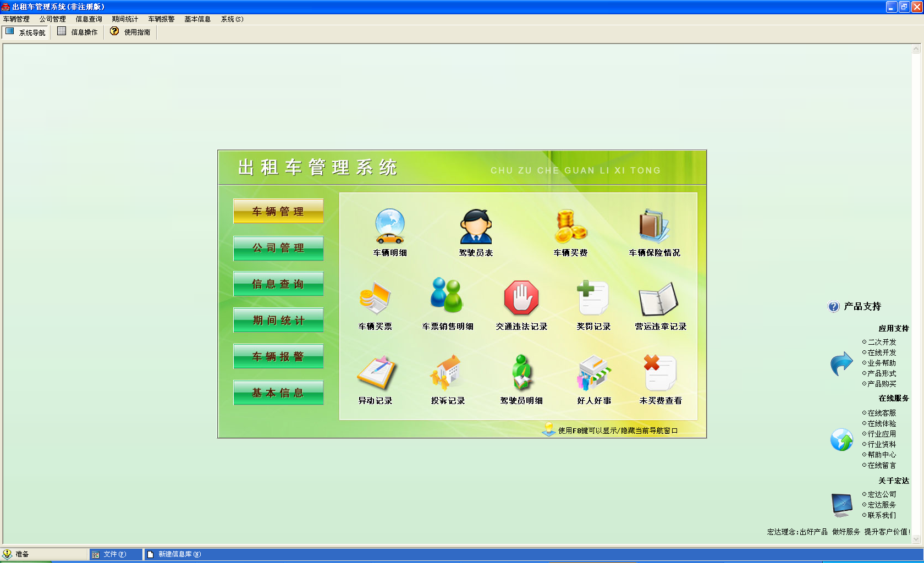Follow the 在线开发 link

(882, 352)
